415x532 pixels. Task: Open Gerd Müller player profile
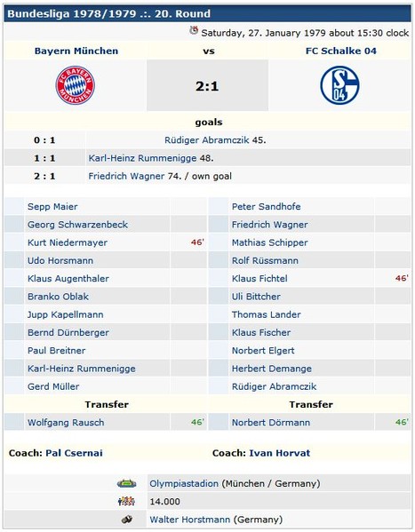coord(53,386)
